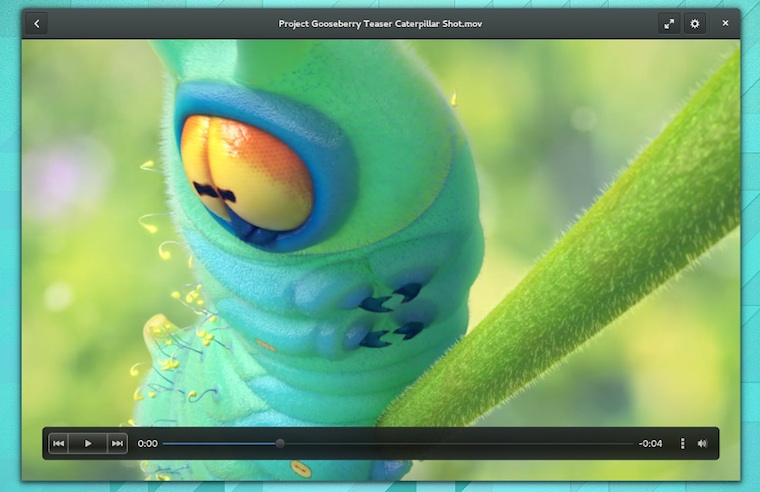Click the empty header bar area left of the title
The image size is (760, 492).
[150, 23]
